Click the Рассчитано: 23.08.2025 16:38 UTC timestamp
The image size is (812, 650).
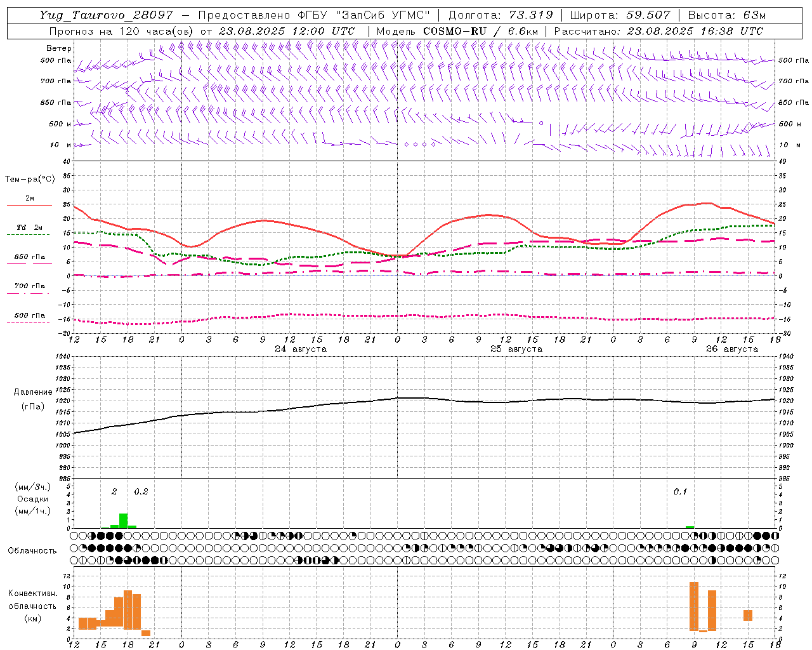(x=658, y=31)
